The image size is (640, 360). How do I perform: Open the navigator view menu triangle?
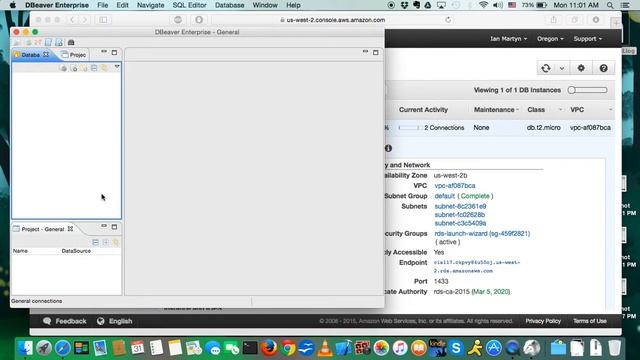(117, 67)
